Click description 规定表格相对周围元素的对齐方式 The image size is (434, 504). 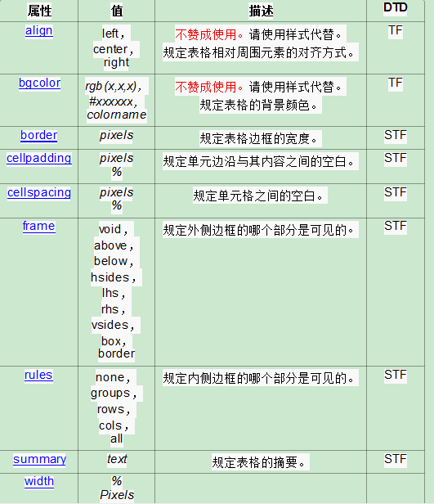(x=259, y=52)
